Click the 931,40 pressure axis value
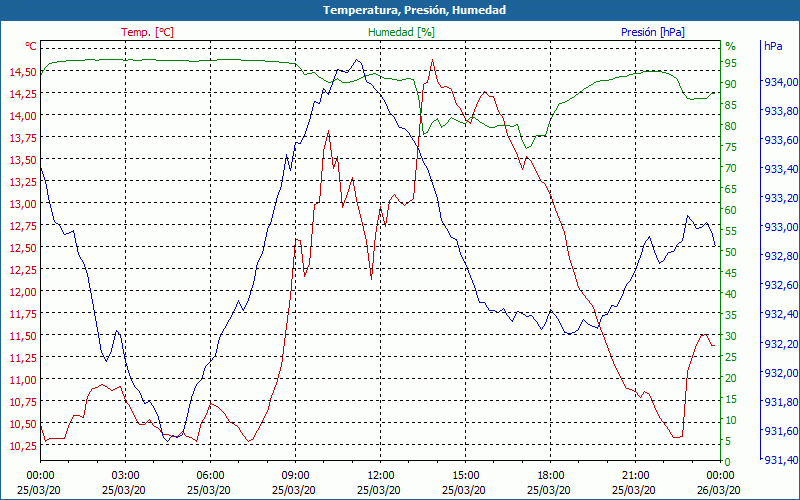This screenshot has height=500, width=800. point(781,460)
